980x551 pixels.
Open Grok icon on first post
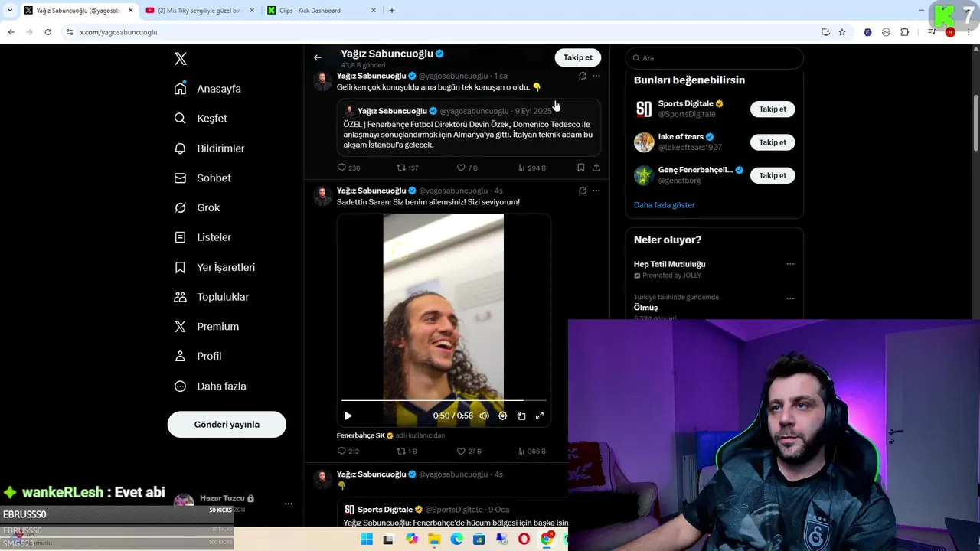[x=583, y=76]
